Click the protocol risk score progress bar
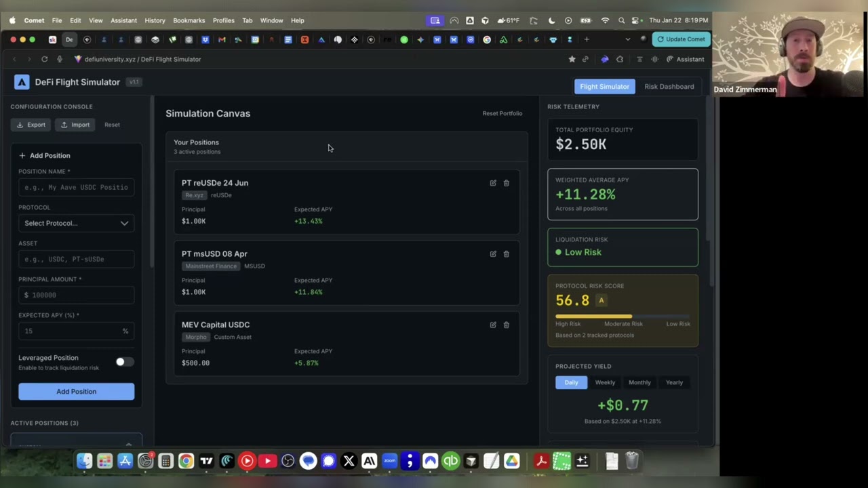The width and height of the screenshot is (868, 488). coord(623,317)
